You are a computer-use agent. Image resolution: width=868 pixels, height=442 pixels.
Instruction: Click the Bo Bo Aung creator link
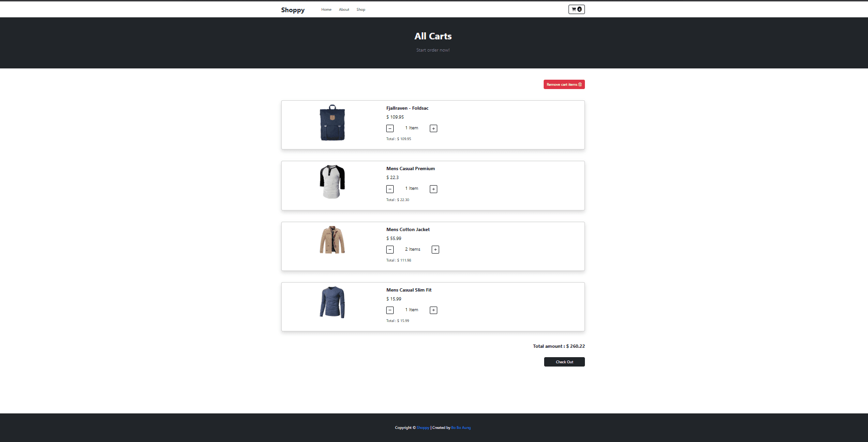click(460, 427)
